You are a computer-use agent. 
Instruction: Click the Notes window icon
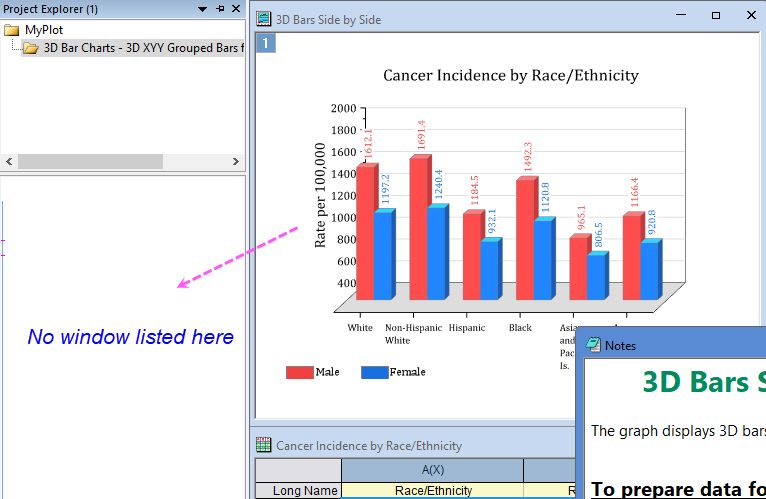coord(594,345)
